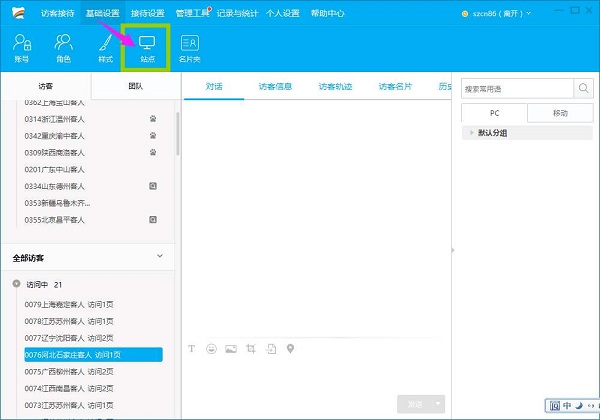Click icon beside 0314浙江温州客人
This screenshot has width=600, height=420.
tap(153, 119)
